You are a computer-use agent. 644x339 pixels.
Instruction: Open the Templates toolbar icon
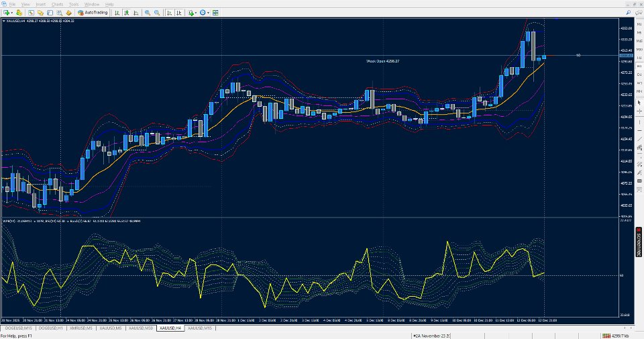point(215,13)
